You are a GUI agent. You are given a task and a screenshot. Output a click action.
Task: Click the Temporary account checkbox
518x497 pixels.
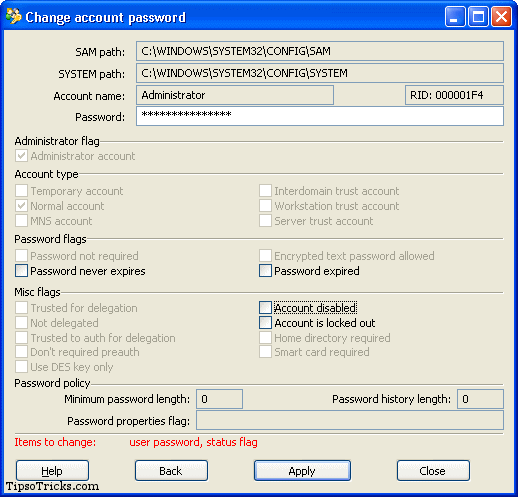21,191
